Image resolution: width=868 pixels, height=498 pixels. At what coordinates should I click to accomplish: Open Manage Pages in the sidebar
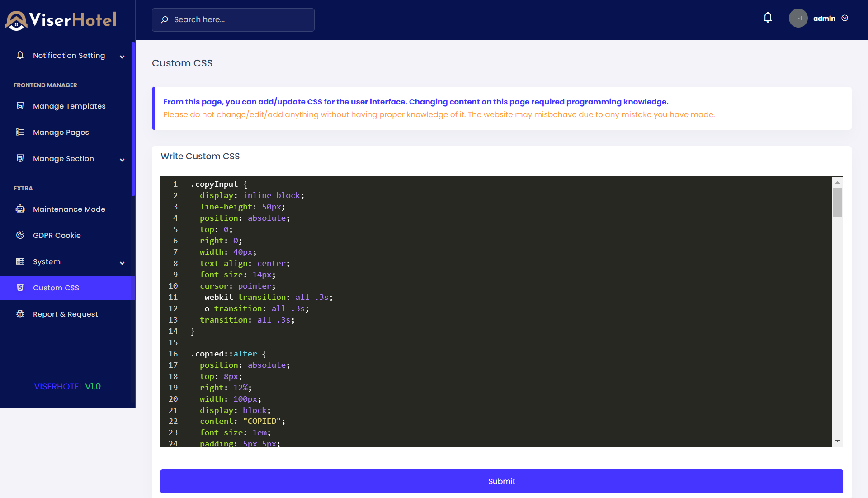pyautogui.click(x=61, y=133)
